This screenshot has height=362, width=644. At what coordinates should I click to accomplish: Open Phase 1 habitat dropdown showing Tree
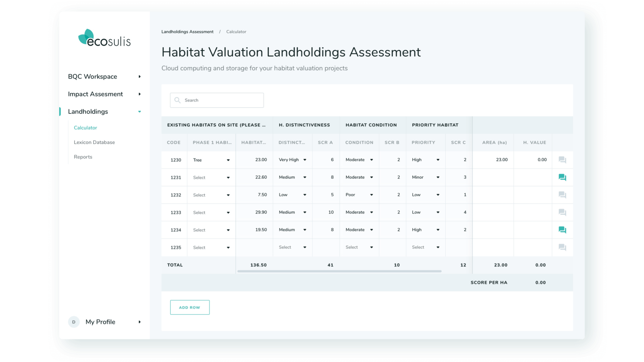(x=211, y=160)
